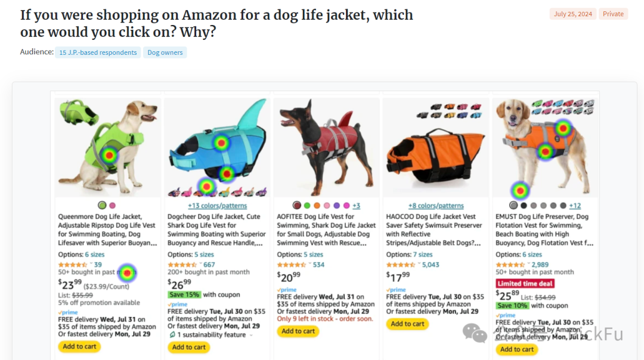This screenshot has height=360, width=644.
Task: Click the WeChat logo in the watermark
Action: tap(475, 334)
